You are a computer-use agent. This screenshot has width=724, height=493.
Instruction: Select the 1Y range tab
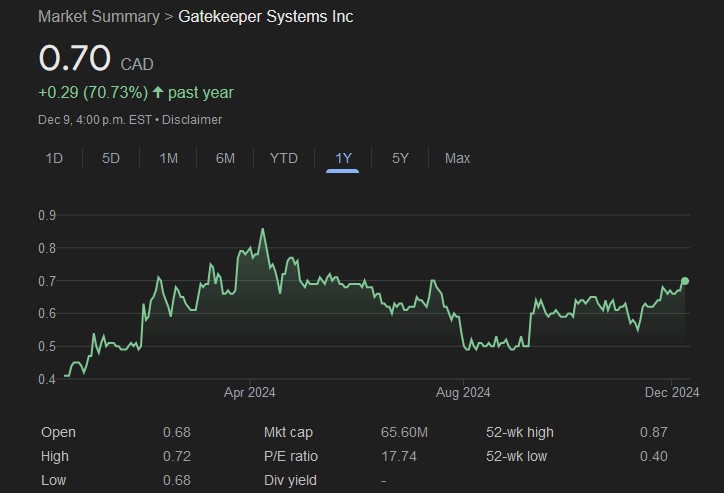(x=343, y=158)
